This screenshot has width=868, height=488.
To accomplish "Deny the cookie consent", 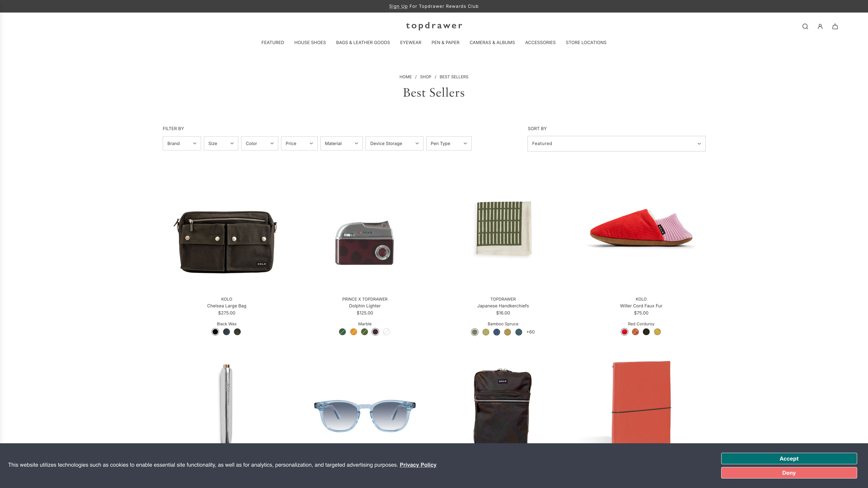I will click(x=789, y=473).
